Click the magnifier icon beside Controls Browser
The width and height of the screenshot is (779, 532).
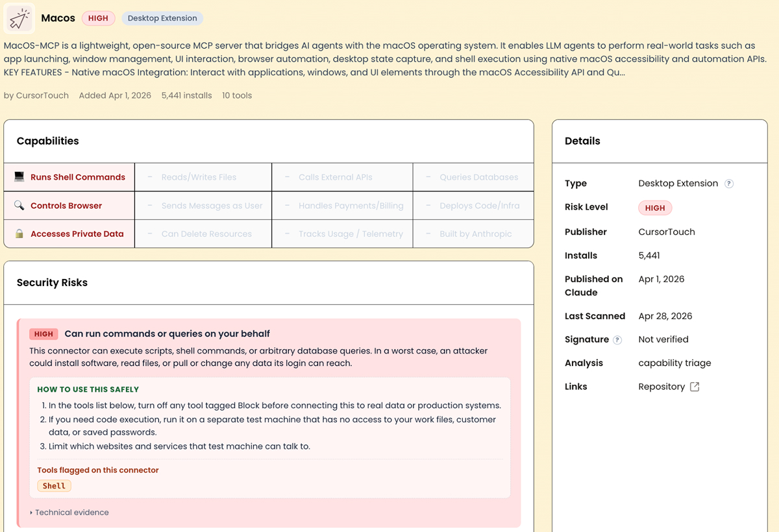coord(19,205)
